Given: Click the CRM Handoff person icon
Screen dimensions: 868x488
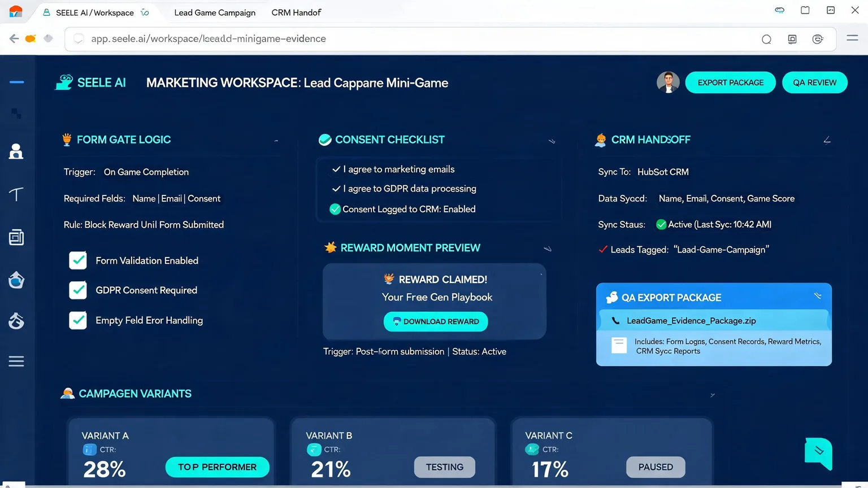Looking at the screenshot, I should (x=601, y=140).
